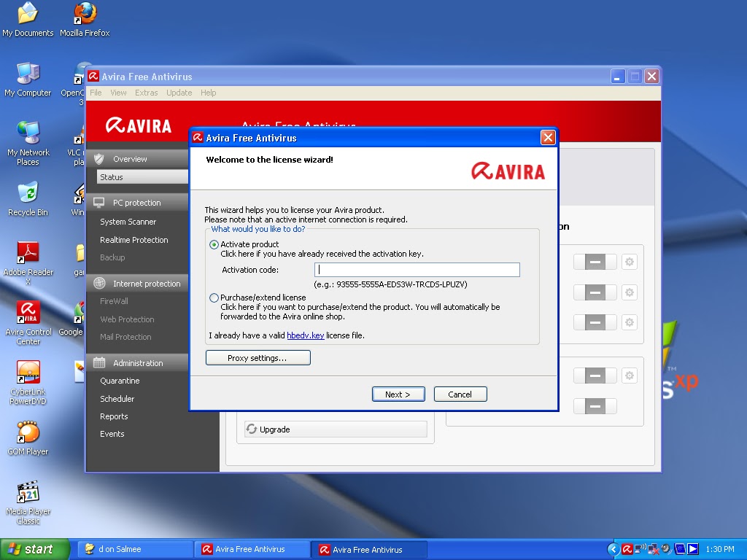Click the blue monitor tray icon
Screen dimensions: 747x560
680,549
